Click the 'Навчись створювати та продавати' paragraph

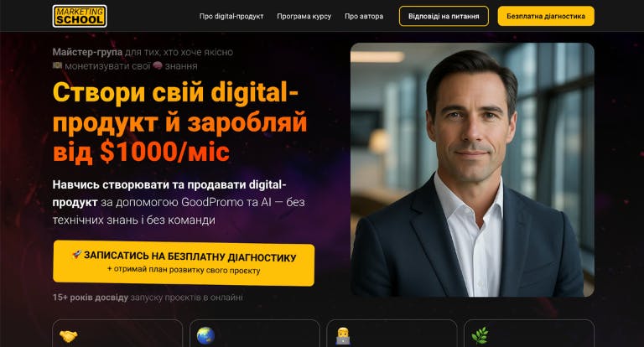click(x=179, y=202)
